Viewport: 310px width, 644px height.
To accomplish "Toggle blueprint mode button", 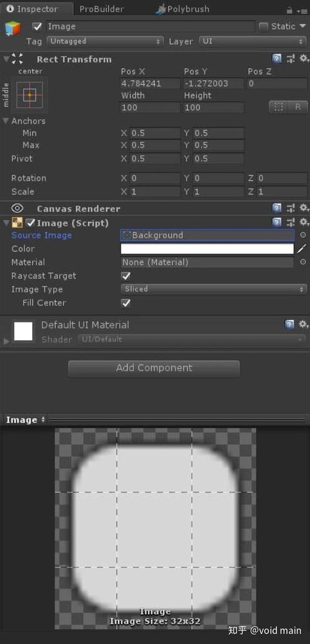I will [279, 107].
